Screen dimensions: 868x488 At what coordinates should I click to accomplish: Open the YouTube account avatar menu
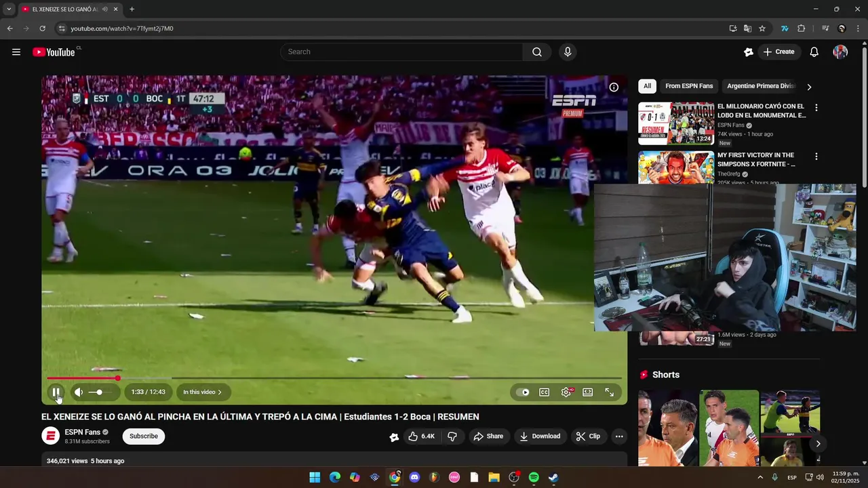tap(840, 52)
